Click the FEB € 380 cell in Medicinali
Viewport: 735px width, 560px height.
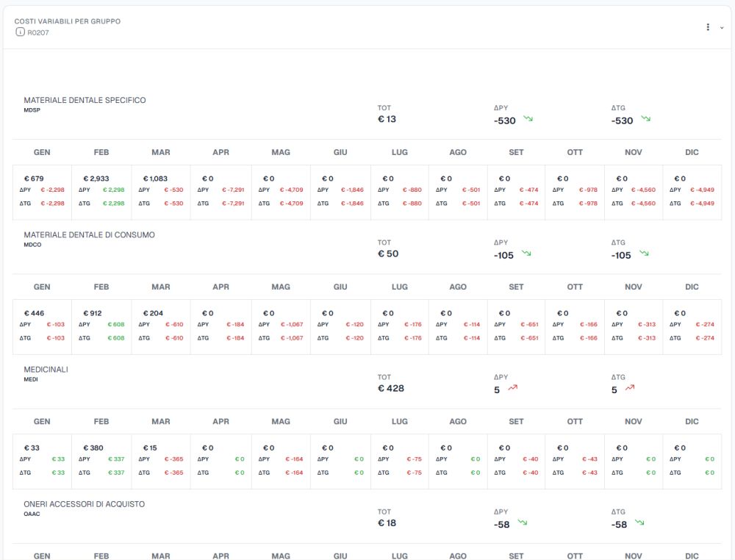tap(101, 461)
